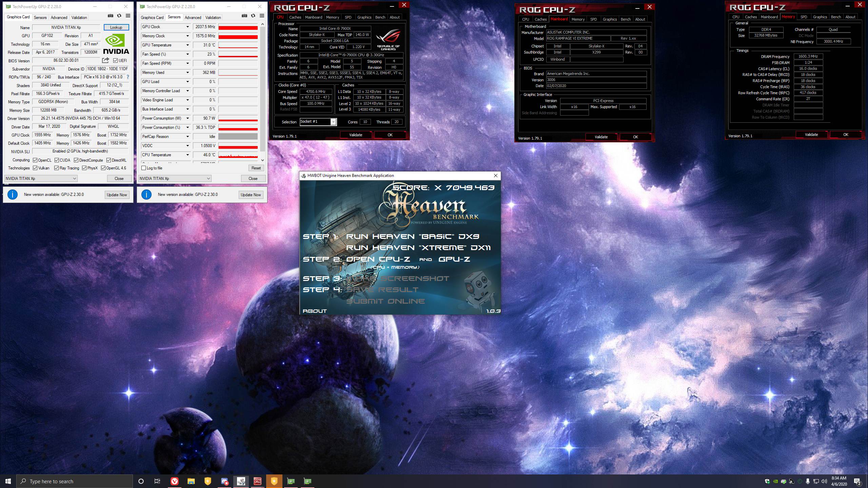Toggle the CUDA checkbox

pos(57,160)
